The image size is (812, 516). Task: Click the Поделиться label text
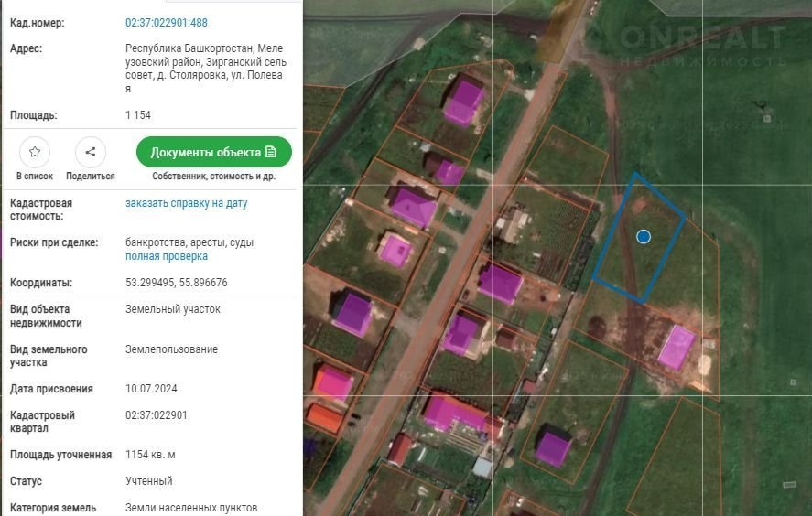point(91,177)
